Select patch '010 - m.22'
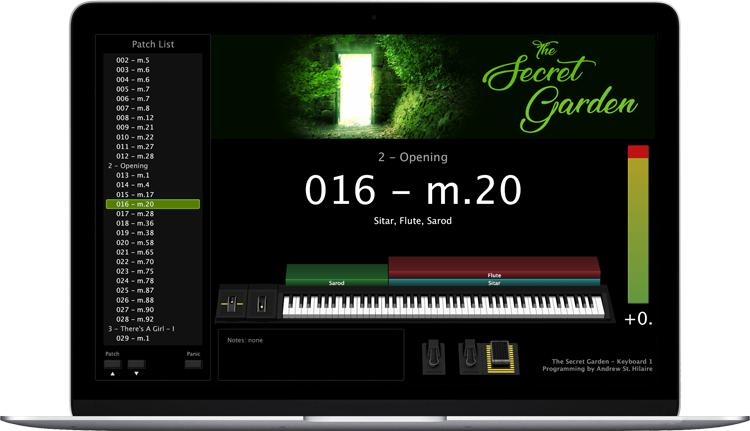750x431 pixels. tap(134, 137)
